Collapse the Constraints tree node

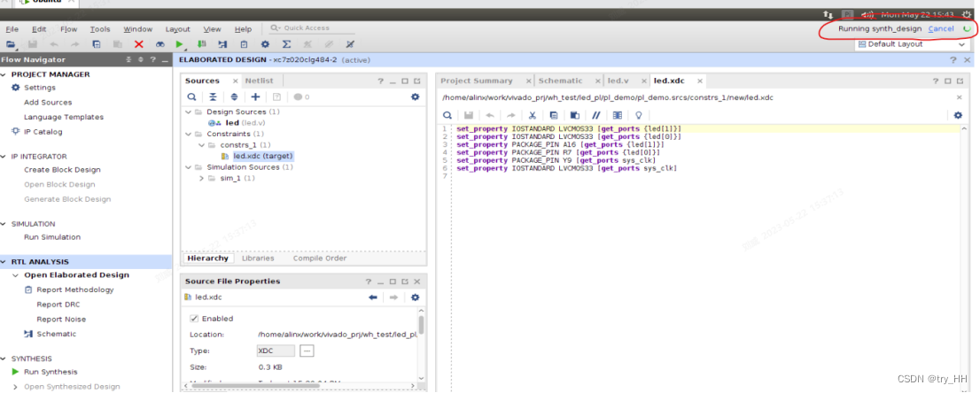[x=189, y=135]
